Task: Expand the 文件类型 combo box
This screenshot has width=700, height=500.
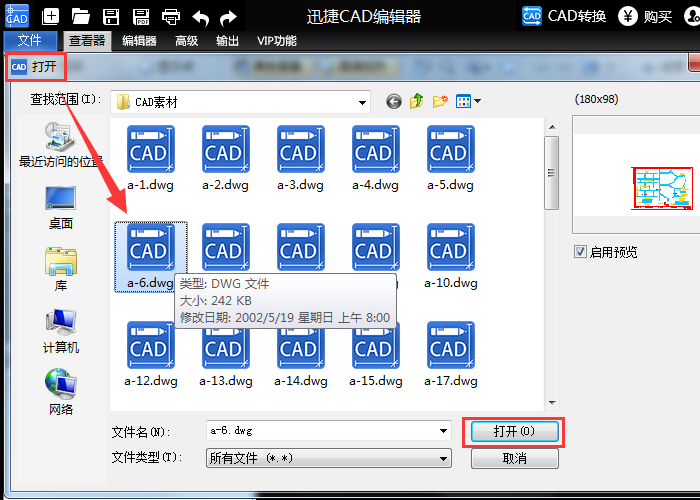Action: point(329,458)
